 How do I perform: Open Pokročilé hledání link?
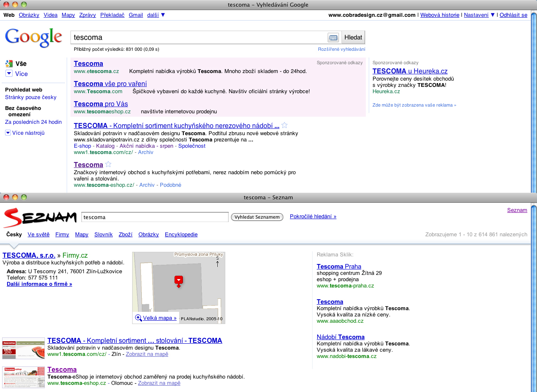313,217
